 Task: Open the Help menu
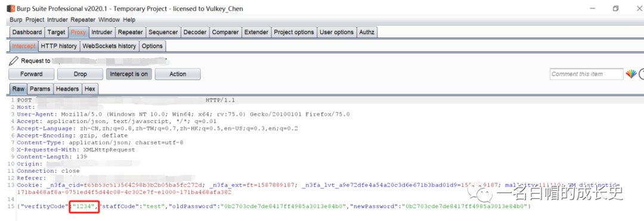pos(129,20)
